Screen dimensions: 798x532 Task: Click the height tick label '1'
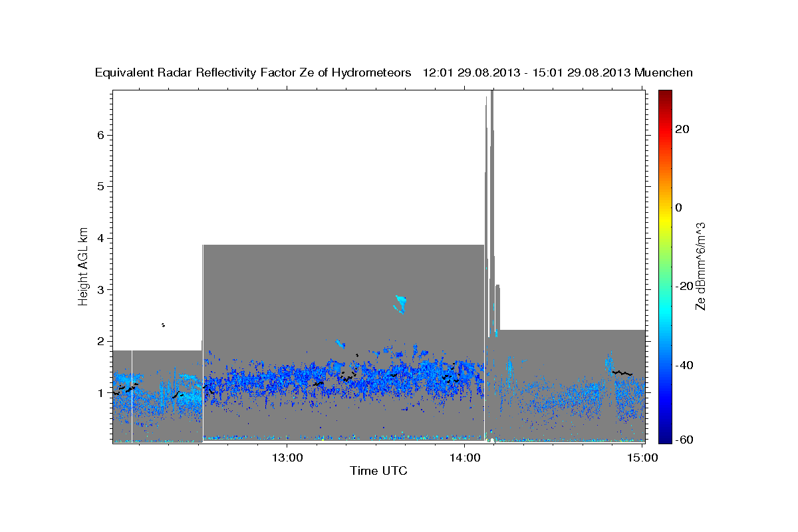coord(102,392)
